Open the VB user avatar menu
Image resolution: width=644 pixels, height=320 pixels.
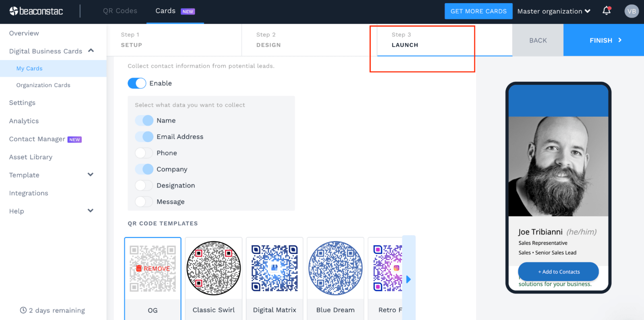click(x=632, y=11)
